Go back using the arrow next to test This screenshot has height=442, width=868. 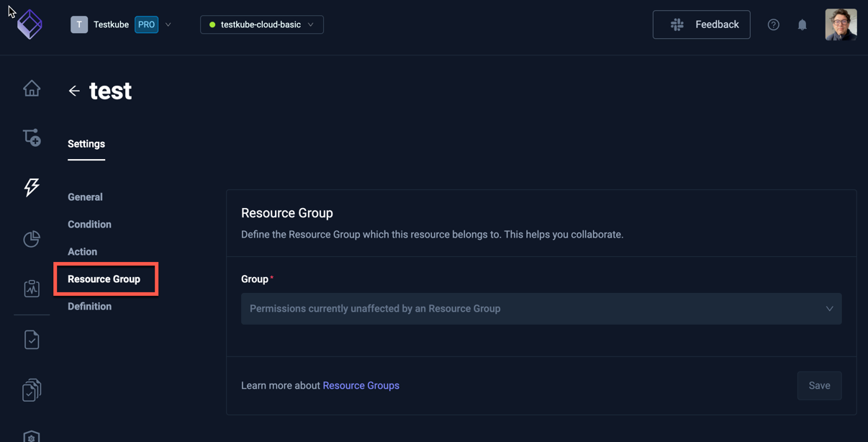(x=74, y=91)
